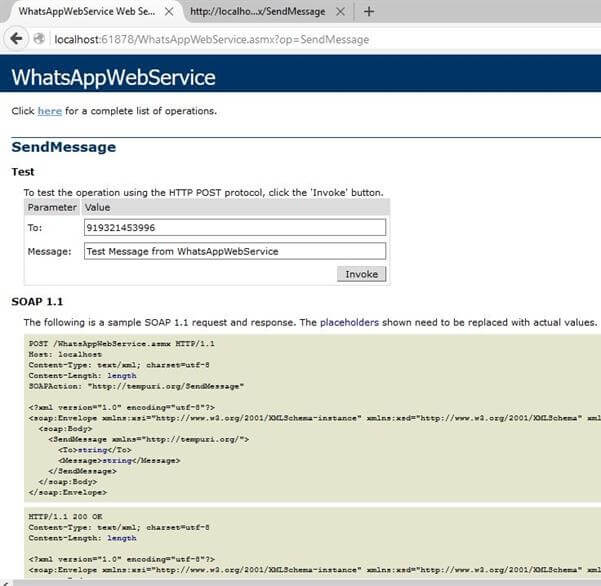
Task: Click the 'Host: localhost' line
Action: click(x=65, y=355)
